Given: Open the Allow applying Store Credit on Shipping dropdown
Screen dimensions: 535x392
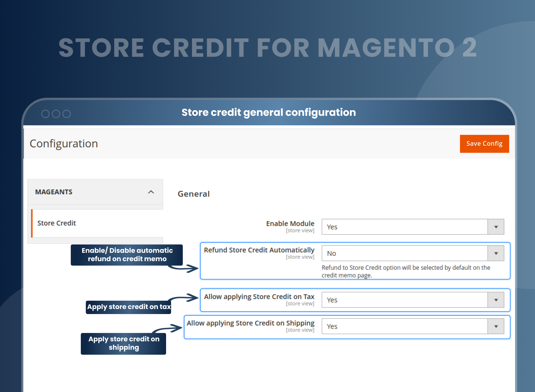Looking at the screenshot, I should click(413, 326).
